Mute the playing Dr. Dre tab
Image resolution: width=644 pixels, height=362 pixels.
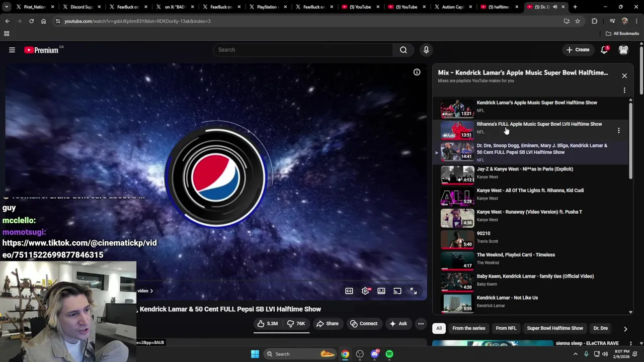[x=555, y=7]
